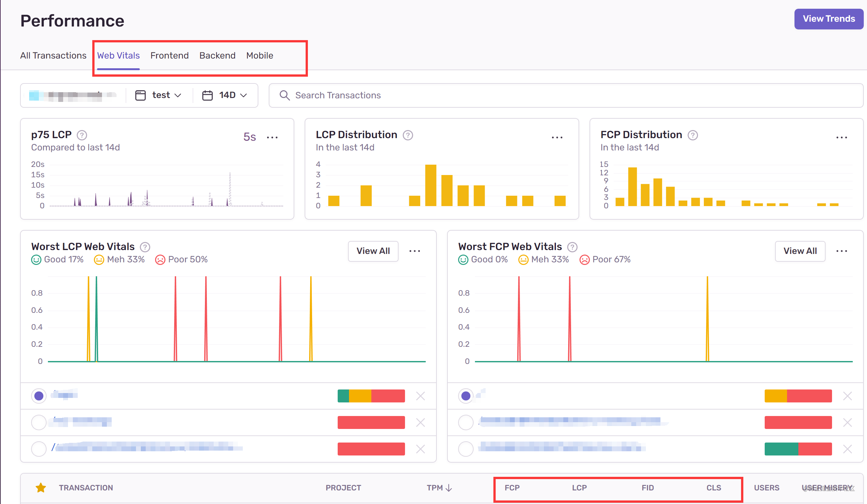Screen dimensions: 867x504
Task: Click help icon next to p75 LCP
Action: (x=82, y=135)
